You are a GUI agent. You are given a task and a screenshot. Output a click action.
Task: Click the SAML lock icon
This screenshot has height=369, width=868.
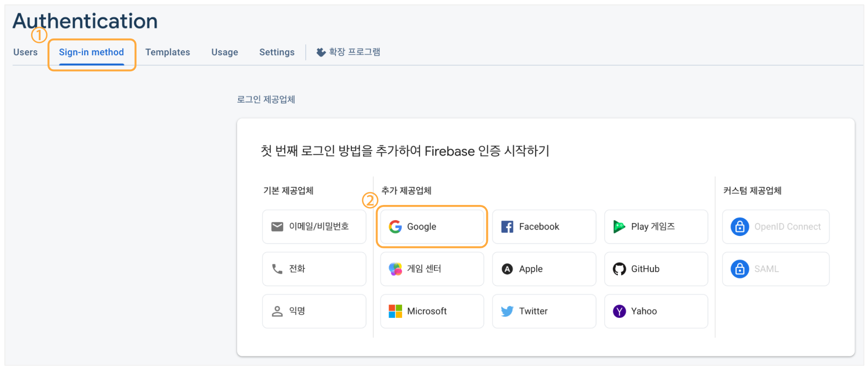click(x=740, y=269)
